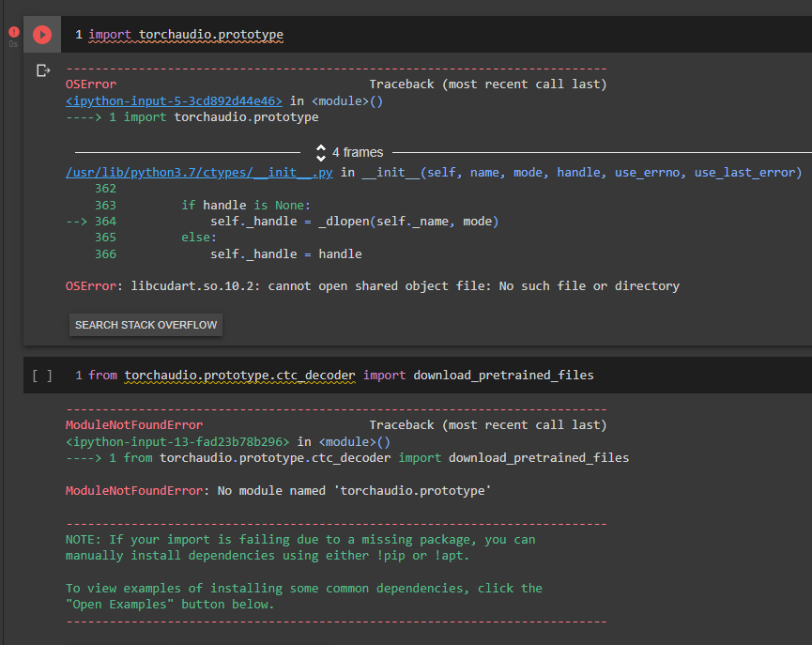812x645 pixels.
Task: Click the libcudart.so.10.2 error message line
Action: coord(373,286)
